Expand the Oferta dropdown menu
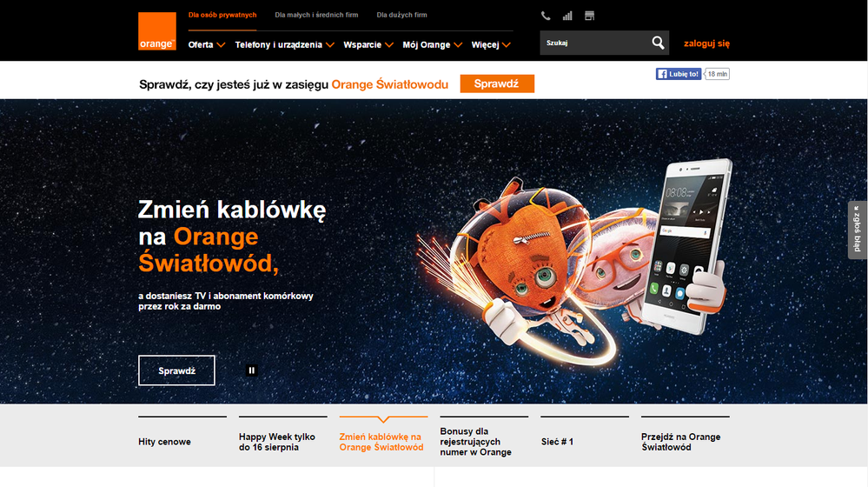This screenshot has width=868, height=487. (x=207, y=45)
